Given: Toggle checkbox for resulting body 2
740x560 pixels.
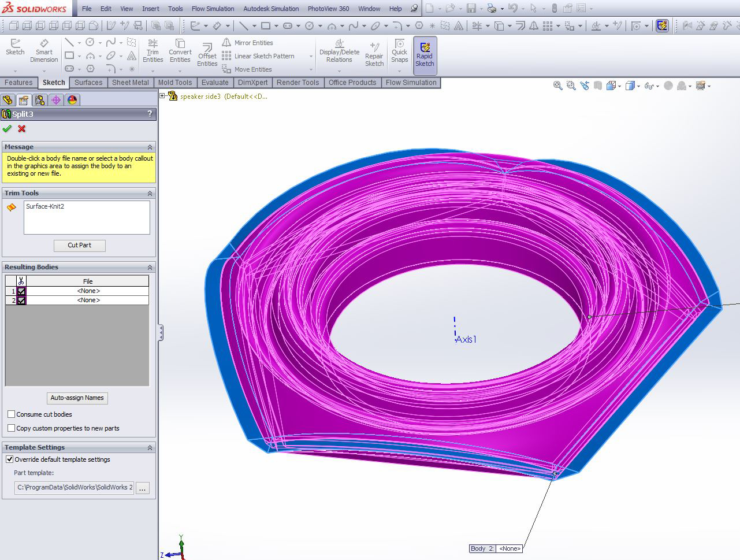Looking at the screenshot, I should pyautogui.click(x=21, y=301).
